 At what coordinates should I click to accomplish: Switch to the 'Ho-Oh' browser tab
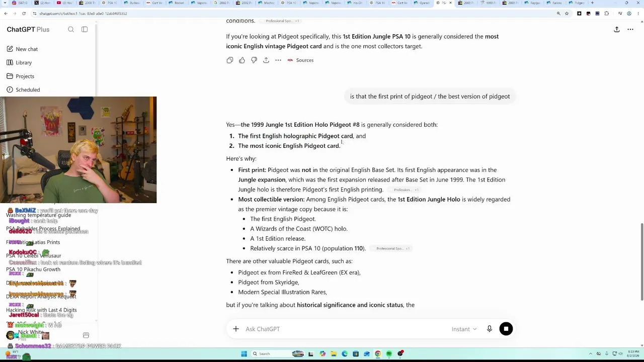coord(355,3)
